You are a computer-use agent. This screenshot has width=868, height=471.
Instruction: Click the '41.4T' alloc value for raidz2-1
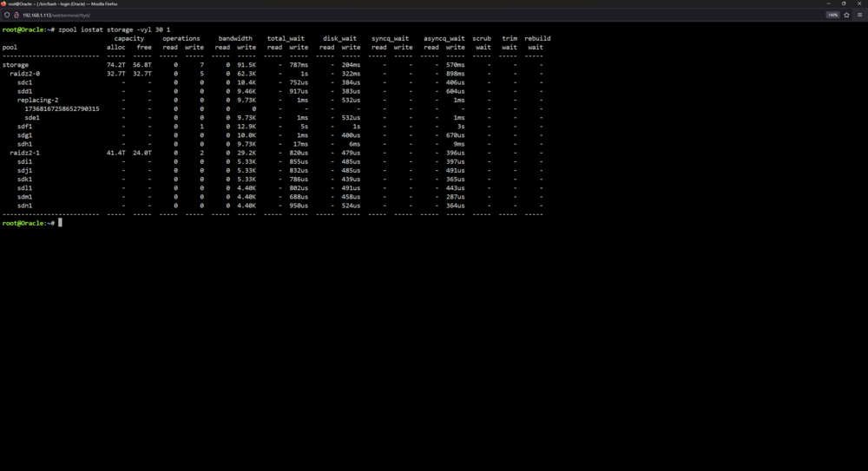pos(115,154)
